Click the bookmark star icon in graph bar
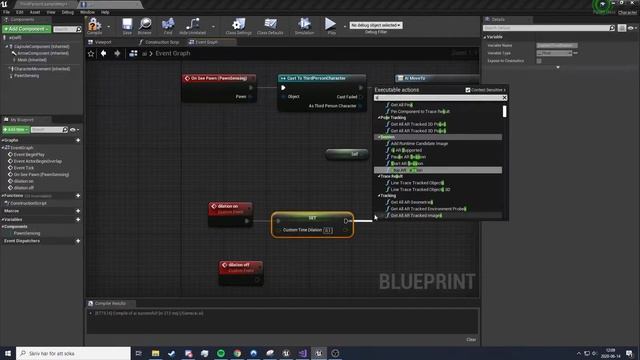Image resolution: width=640 pixels, height=360 pixels. click(x=91, y=53)
